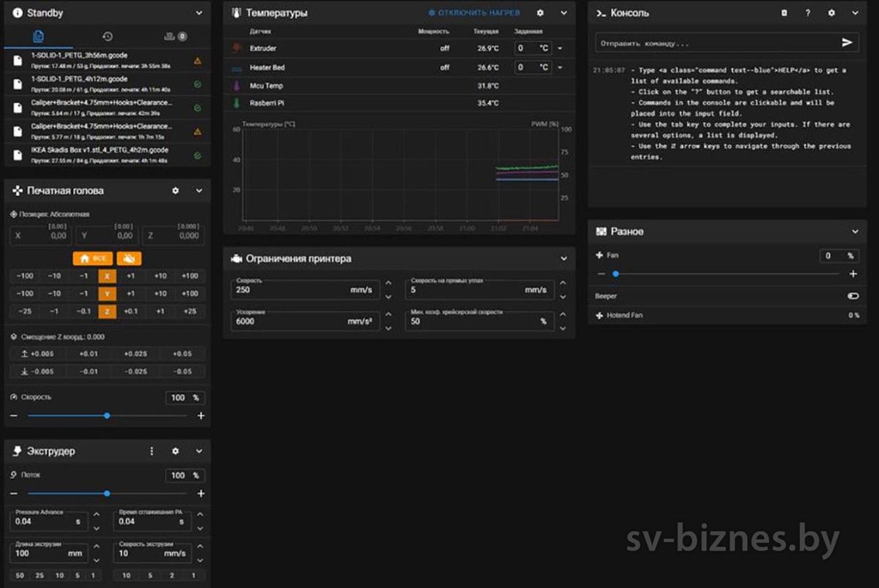Home the X axis
The height and width of the screenshot is (588, 879).
(x=107, y=276)
